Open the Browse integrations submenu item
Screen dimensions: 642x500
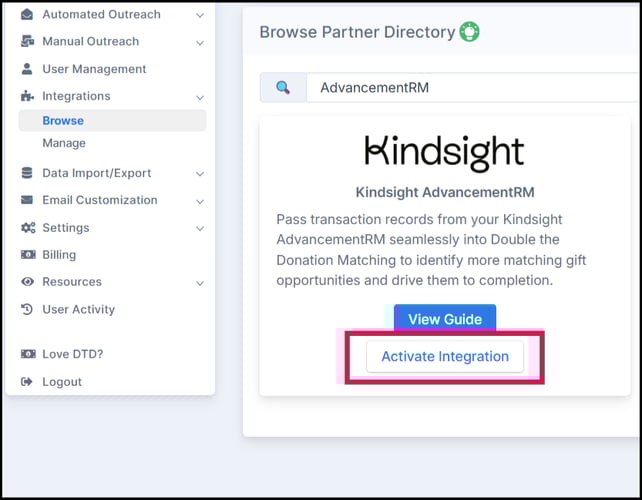coord(63,121)
